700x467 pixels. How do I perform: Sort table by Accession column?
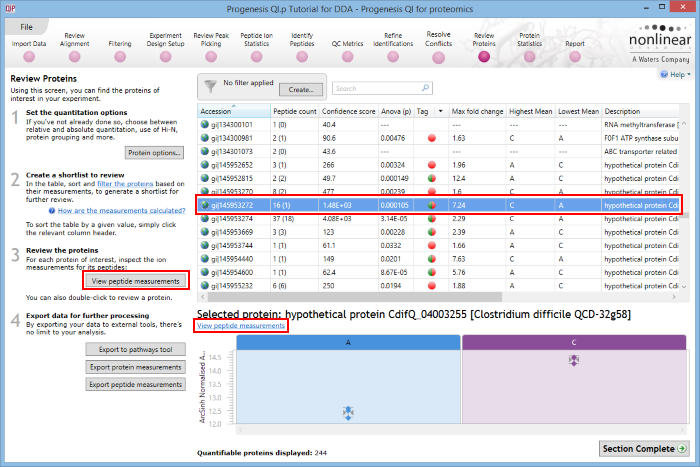click(x=234, y=111)
